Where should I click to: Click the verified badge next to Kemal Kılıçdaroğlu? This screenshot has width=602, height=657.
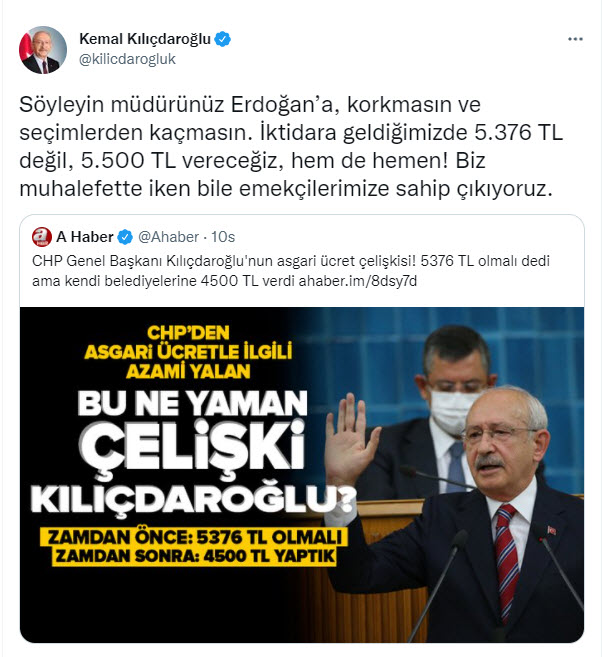click(222, 39)
